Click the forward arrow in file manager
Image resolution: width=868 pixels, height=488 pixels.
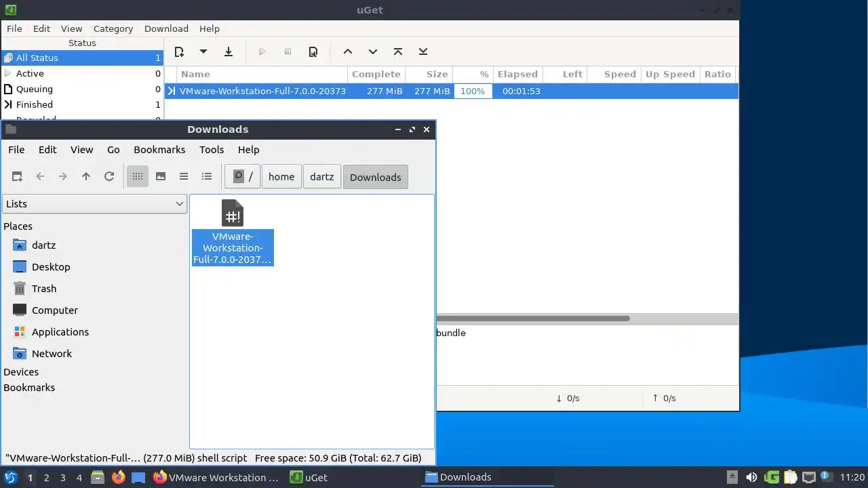tap(63, 176)
